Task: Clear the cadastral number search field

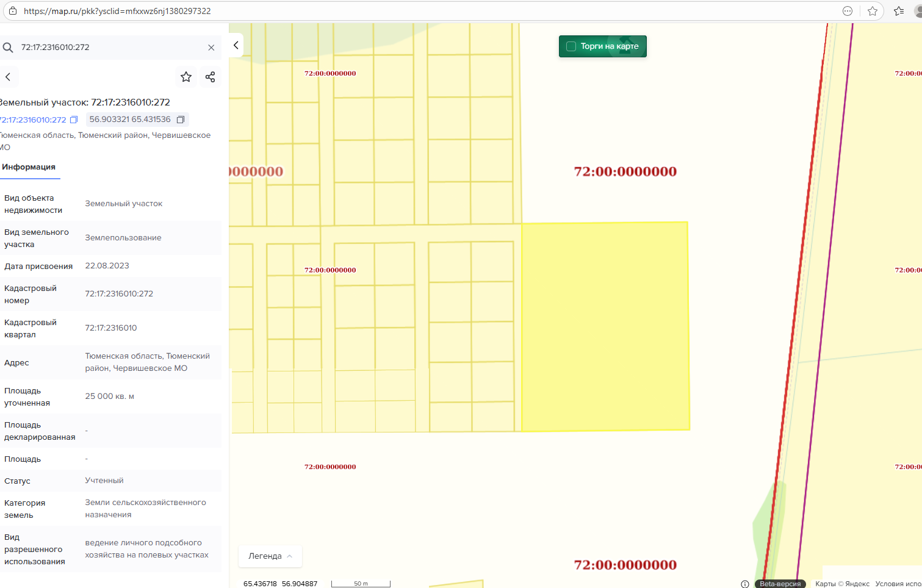Action: (x=211, y=48)
